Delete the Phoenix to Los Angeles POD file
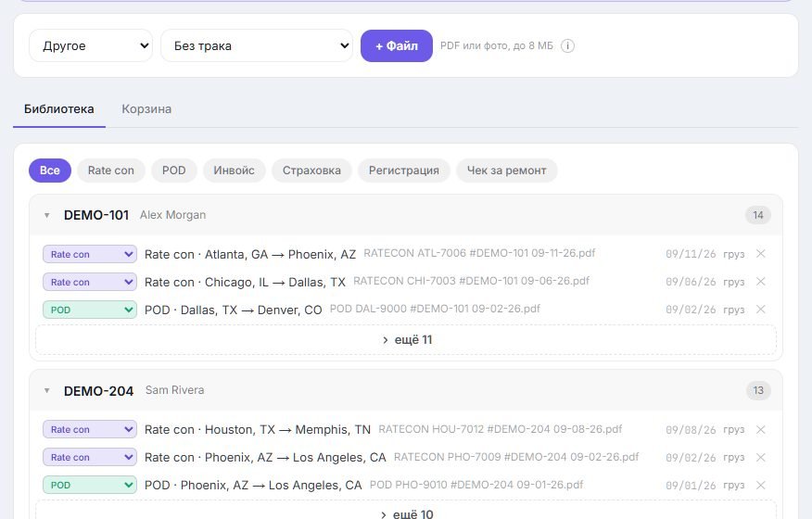 click(761, 486)
